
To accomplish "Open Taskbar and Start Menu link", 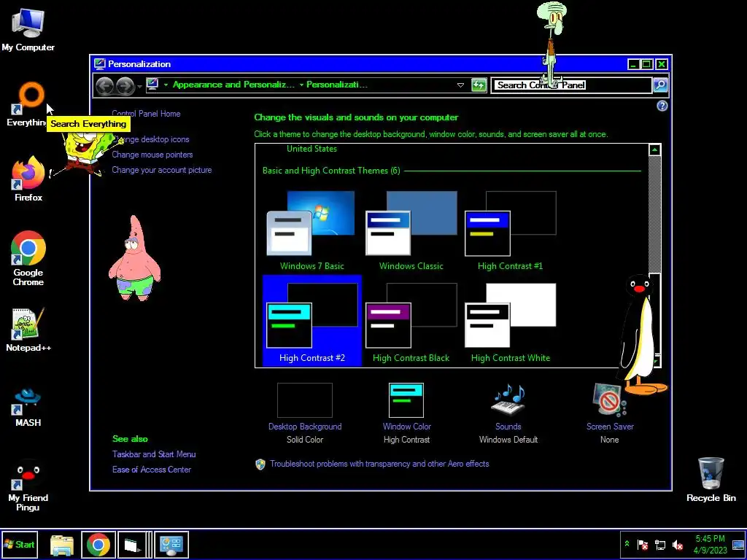I will (x=154, y=454).
